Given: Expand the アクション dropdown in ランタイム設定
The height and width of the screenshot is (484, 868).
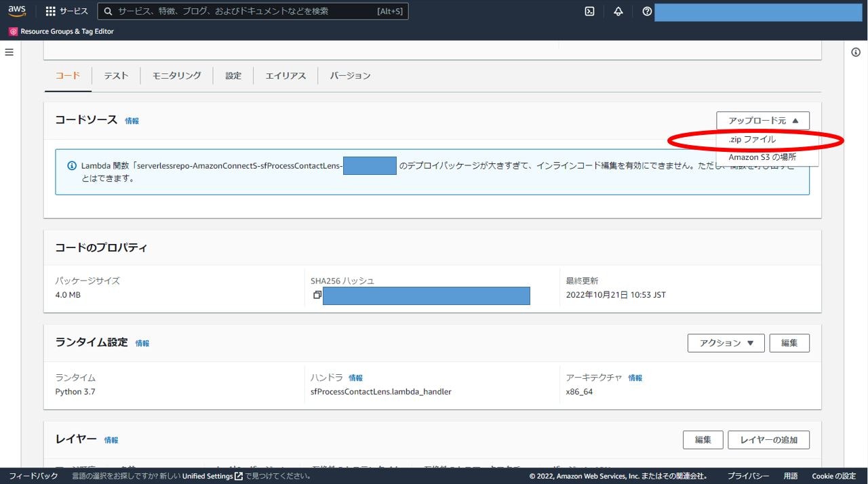Looking at the screenshot, I should point(726,342).
